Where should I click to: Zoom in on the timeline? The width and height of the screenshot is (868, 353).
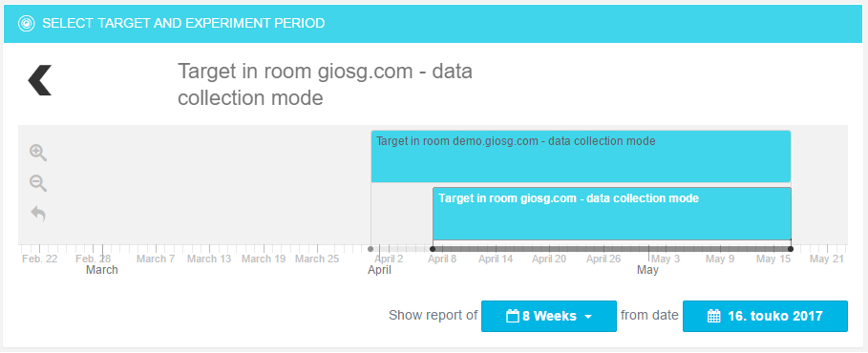coord(38,153)
